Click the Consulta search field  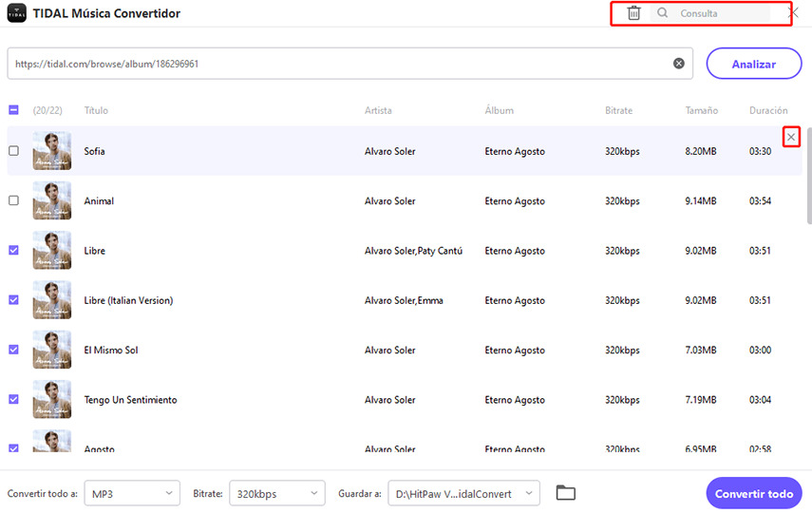(x=710, y=13)
